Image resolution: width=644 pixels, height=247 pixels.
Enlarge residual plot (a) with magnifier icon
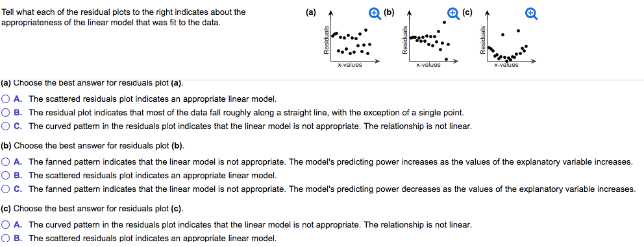click(374, 13)
